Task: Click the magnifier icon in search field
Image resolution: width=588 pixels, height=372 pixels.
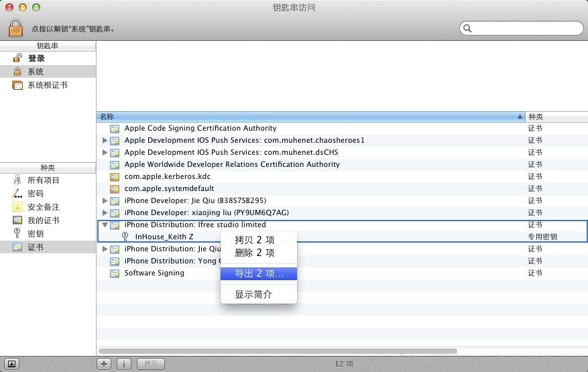Action: 467,28
